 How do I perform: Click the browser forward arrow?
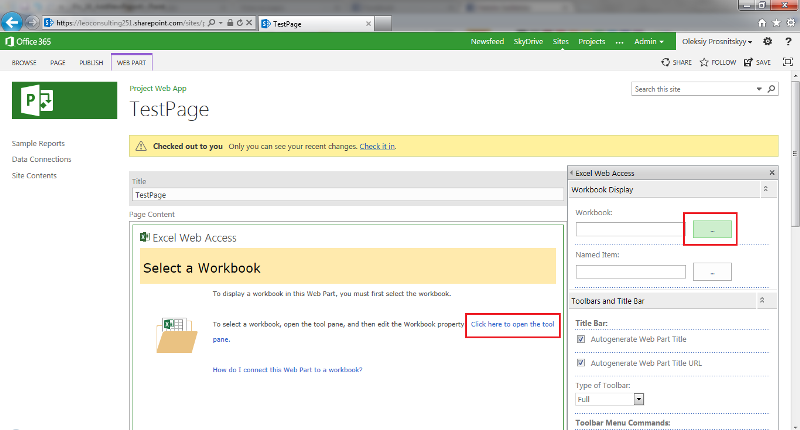[x=31, y=22]
